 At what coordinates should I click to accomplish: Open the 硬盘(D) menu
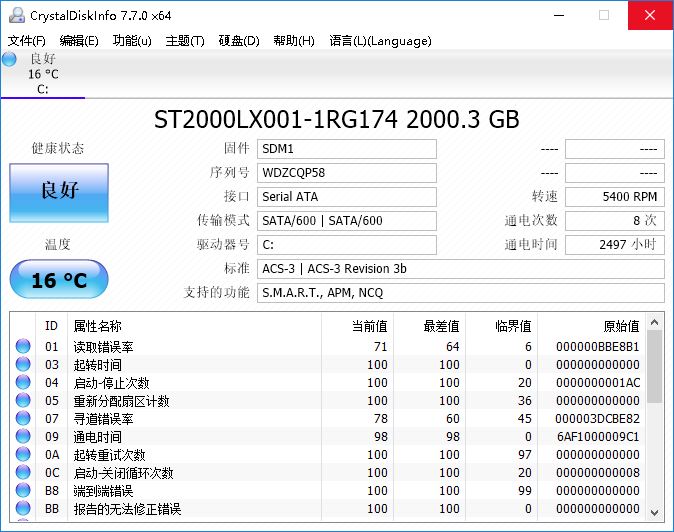239,41
